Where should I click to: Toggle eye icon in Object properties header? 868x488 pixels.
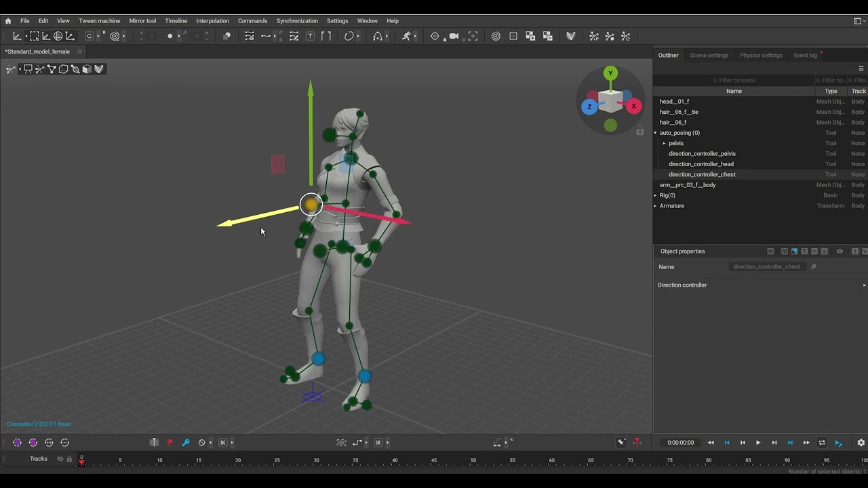point(840,251)
